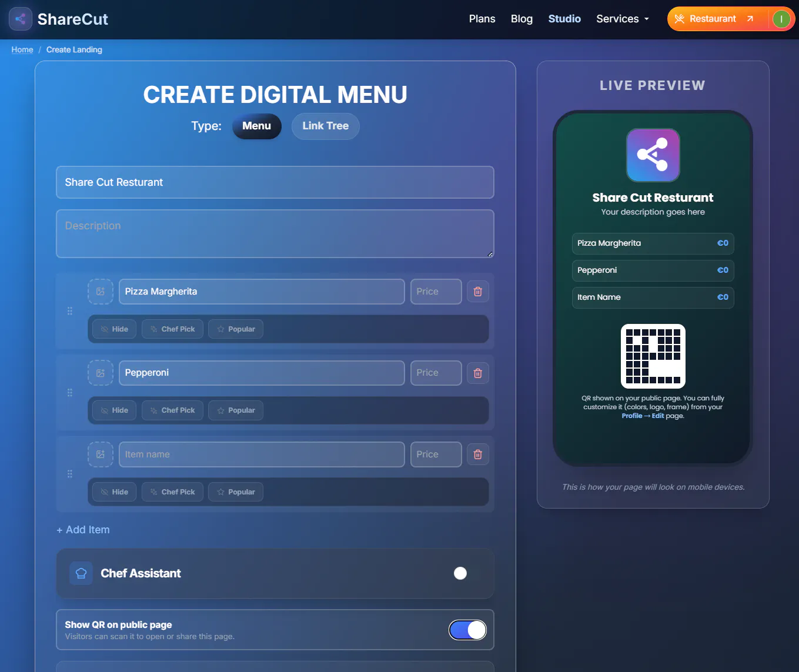Image resolution: width=799 pixels, height=672 pixels.
Task: Select the Menu type tab
Action: 257,126
